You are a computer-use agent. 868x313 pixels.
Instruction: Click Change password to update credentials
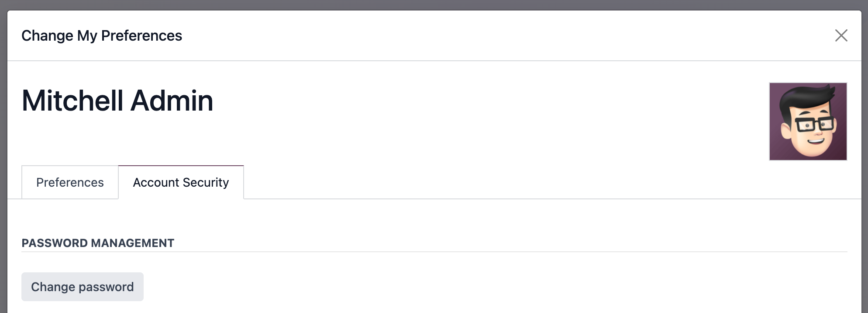(82, 286)
